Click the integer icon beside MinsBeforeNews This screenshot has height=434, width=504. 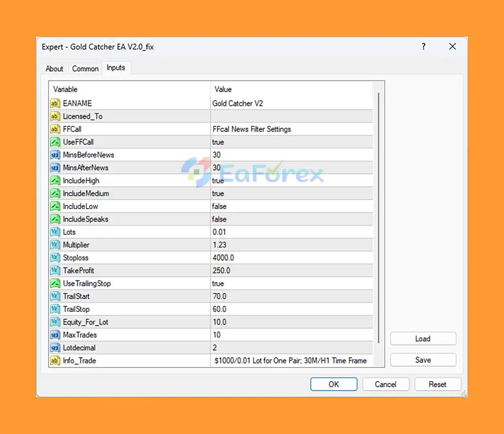(55, 155)
